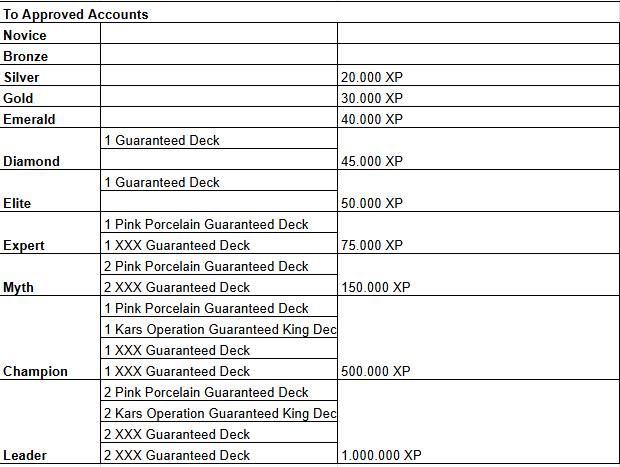Select the Bronze rank cell

click(x=26, y=57)
